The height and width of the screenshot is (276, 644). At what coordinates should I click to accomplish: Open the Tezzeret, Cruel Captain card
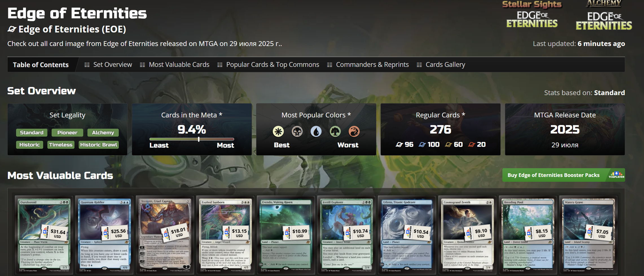165,235
